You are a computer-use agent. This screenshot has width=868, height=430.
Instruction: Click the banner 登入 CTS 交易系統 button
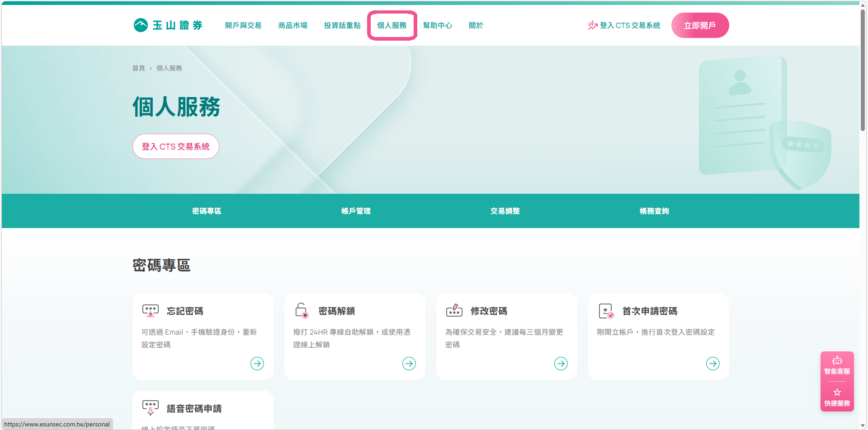tap(176, 146)
